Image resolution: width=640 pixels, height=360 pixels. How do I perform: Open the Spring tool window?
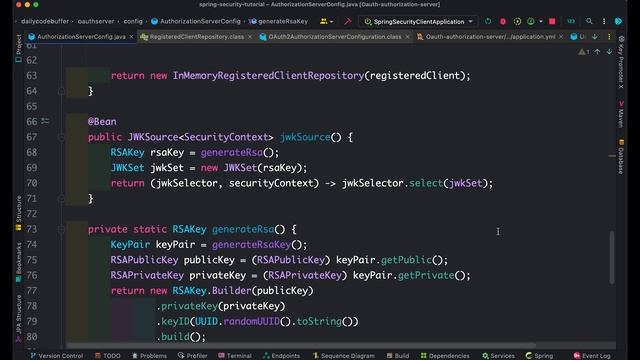point(539,356)
